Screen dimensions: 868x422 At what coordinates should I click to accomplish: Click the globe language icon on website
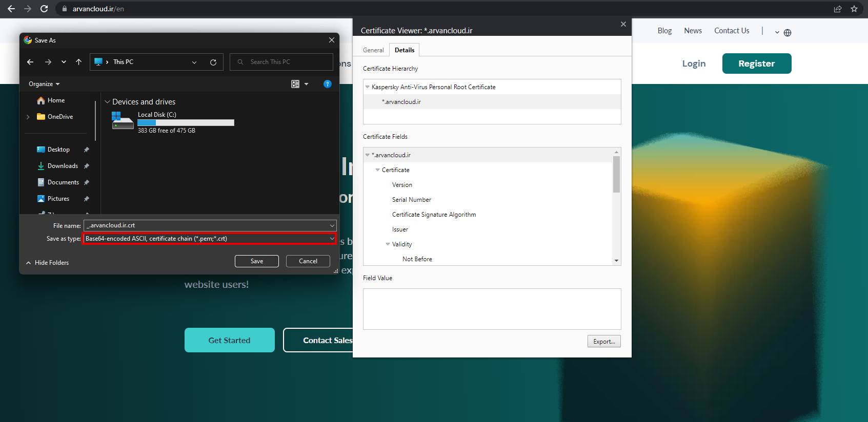[788, 33]
